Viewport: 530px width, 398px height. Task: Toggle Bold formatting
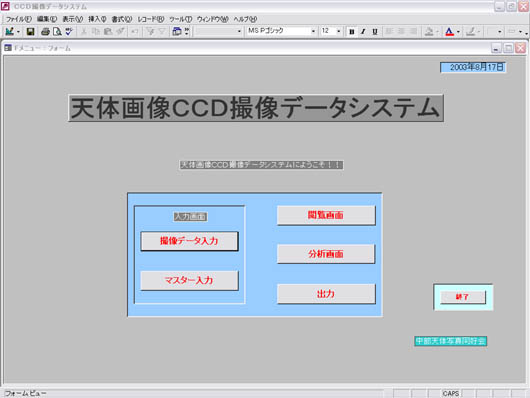352,31
